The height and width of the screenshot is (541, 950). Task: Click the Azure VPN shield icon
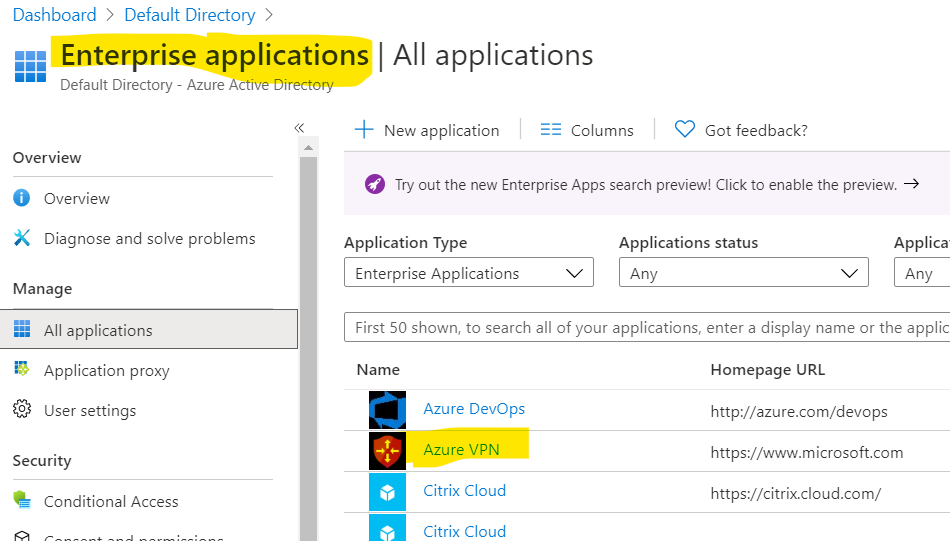pyautogui.click(x=387, y=451)
